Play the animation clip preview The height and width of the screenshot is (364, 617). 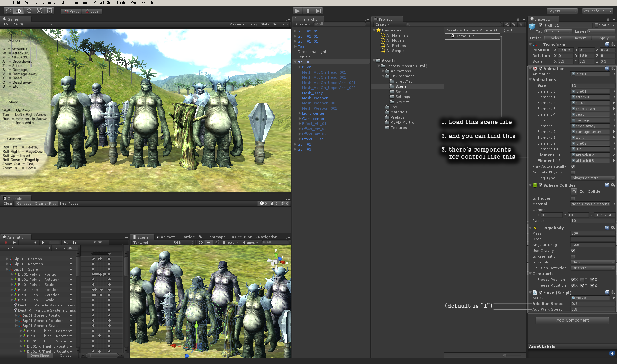point(14,243)
